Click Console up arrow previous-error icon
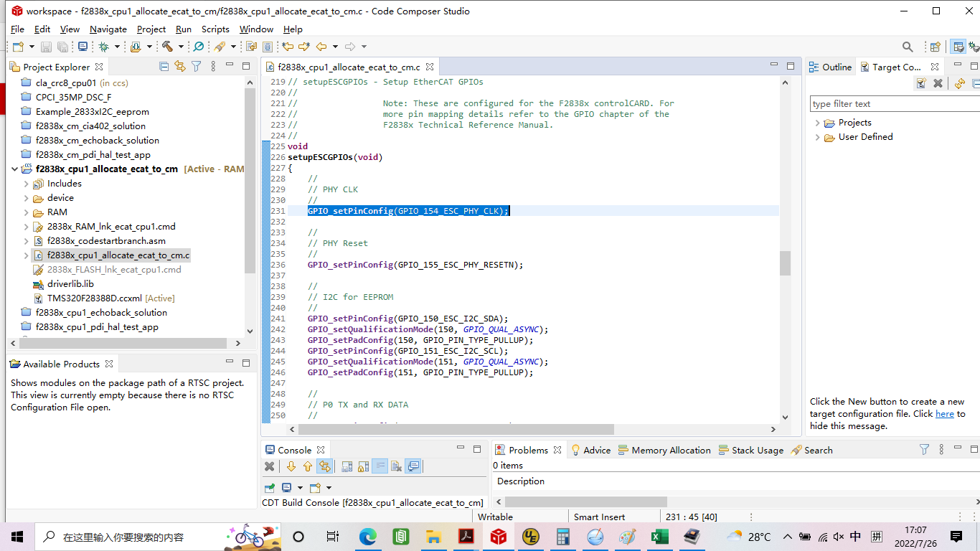Image resolution: width=980 pixels, height=551 pixels. pos(308,466)
